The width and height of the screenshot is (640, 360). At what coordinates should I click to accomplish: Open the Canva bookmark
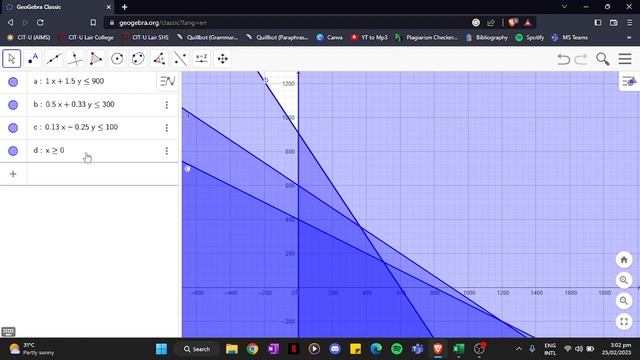pos(329,37)
